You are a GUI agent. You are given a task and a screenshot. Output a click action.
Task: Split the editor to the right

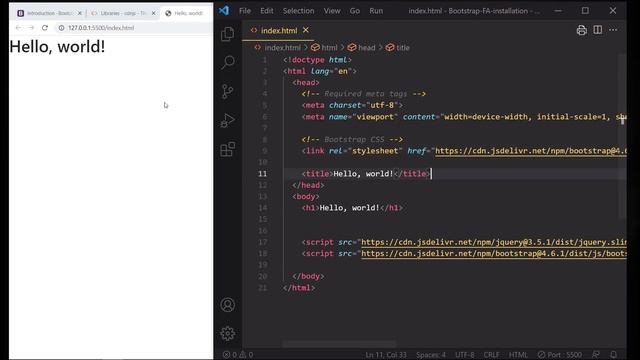pos(598,30)
